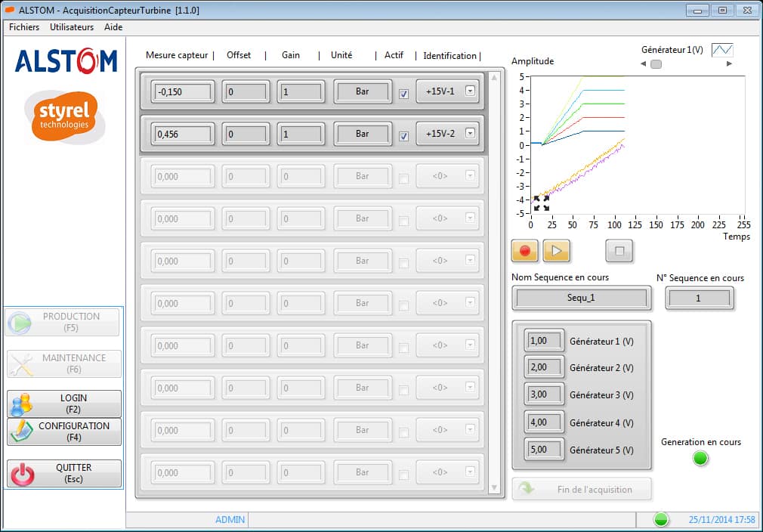Click the generator selector slider thumb
Image resolution: width=763 pixels, height=532 pixels.
656,64
